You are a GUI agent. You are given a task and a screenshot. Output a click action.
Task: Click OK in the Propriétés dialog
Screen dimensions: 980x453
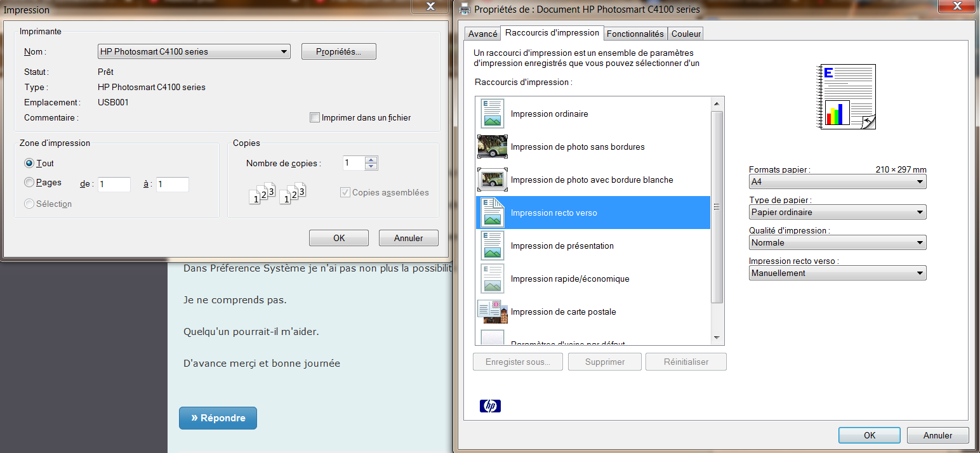(x=870, y=435)
